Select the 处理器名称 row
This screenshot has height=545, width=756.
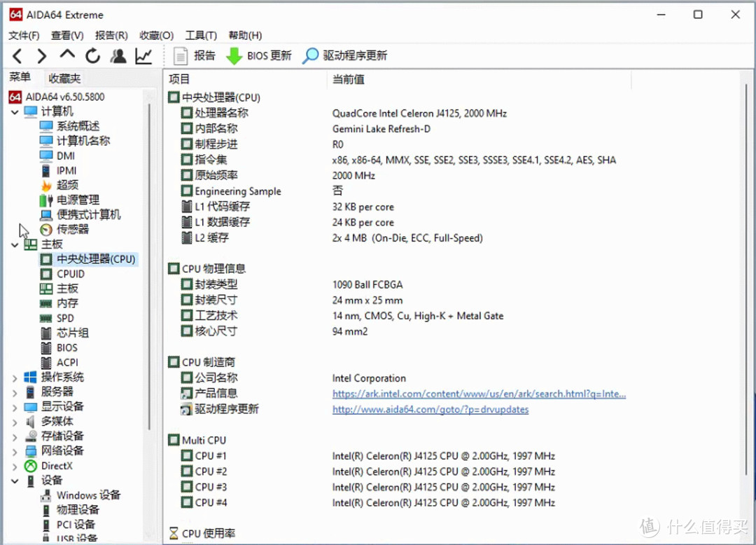pyautogui.click(x=344, y=113)
